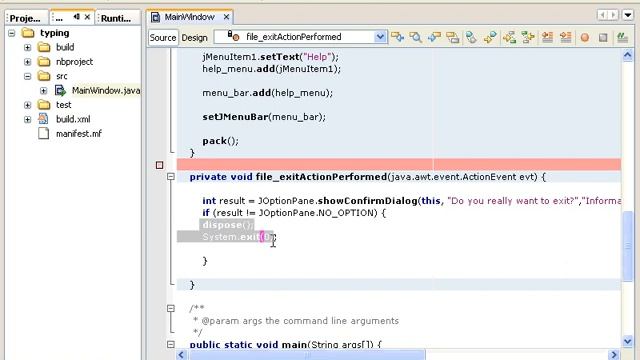Viewport: 640px width, 360px height.
Task: Click the find previous occurrence toolbar icon
Action: click(397, 38)
